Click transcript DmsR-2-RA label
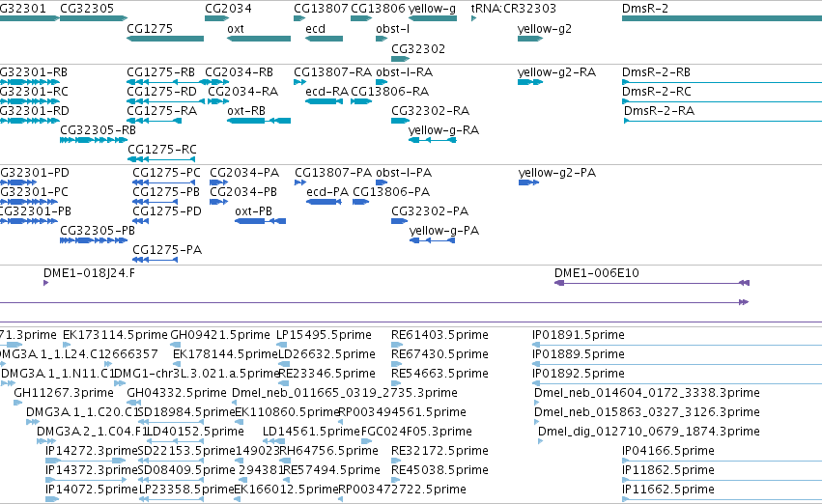822x504 pixels. pos(659,110)
